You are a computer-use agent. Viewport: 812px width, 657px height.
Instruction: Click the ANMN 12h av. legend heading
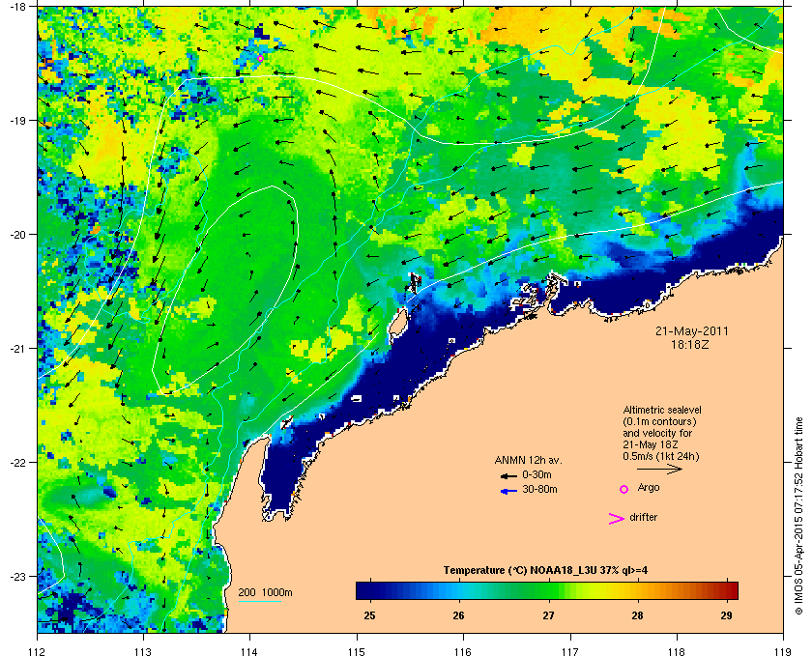(528, 460)
